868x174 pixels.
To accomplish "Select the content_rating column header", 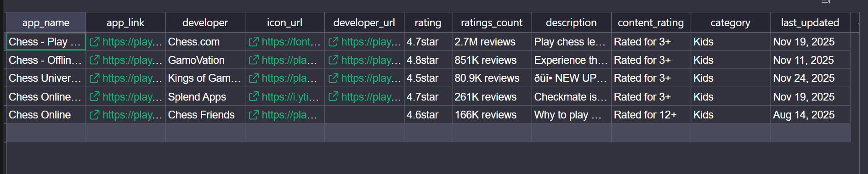I will 651,22.
